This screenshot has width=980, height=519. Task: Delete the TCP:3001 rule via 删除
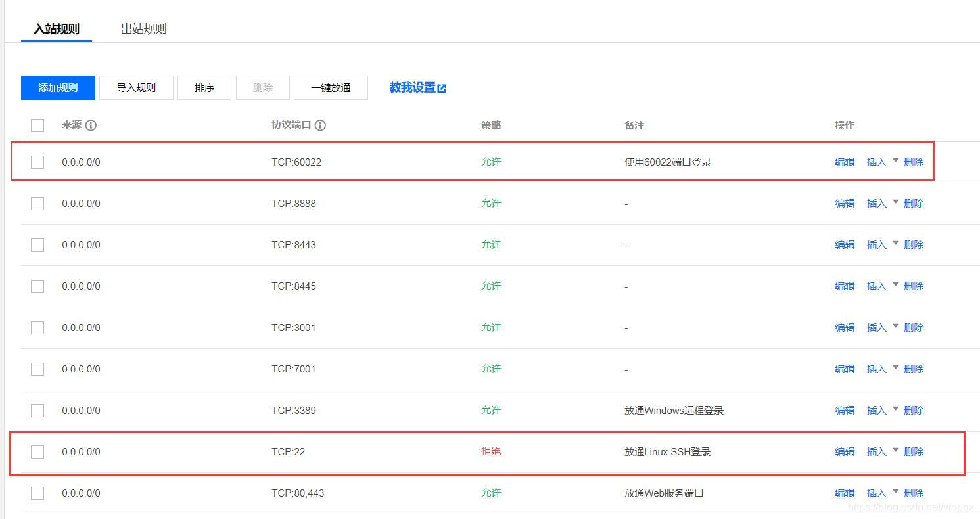[914, 328]
